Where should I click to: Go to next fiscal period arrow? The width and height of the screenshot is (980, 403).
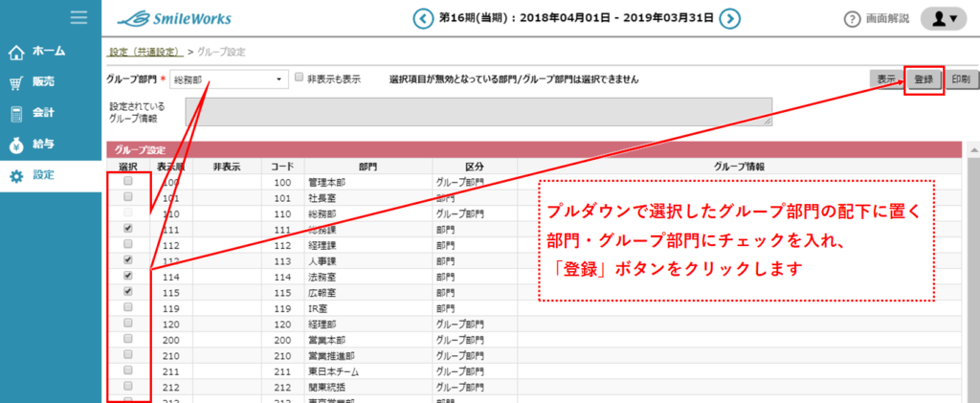[729, 19]
